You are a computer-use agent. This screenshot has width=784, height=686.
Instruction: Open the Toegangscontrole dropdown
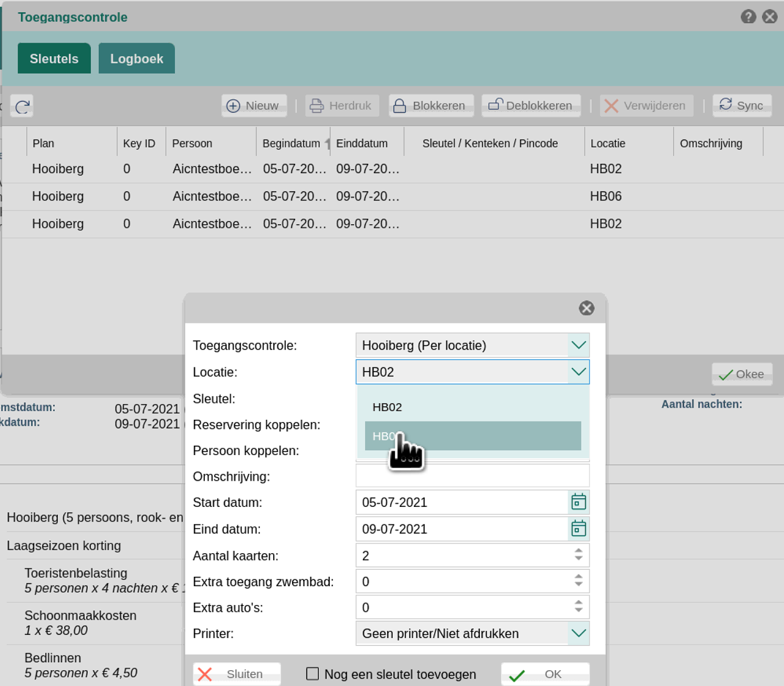tap(579, 345)
